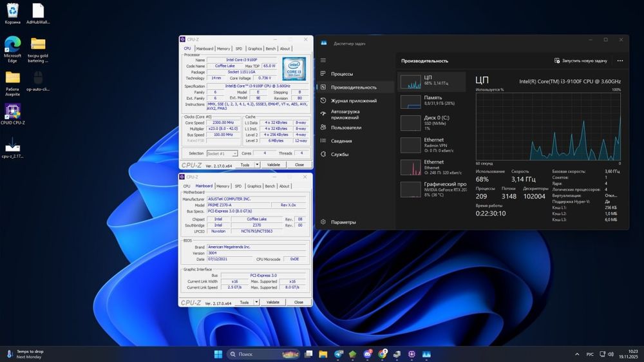Switch to Memory tab in lower CPU-Z
This screenshot has width=644, height=362.
click(223, 186)
